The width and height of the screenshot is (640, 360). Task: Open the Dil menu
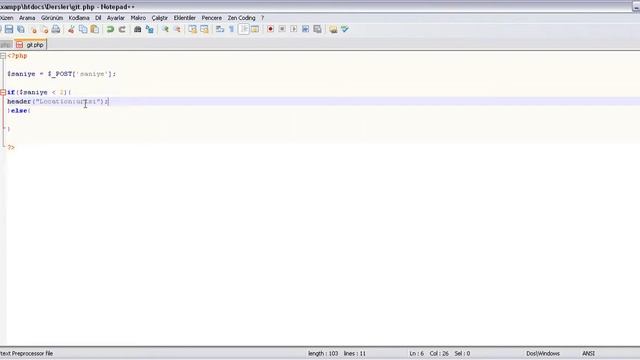(x=98, y=18)
